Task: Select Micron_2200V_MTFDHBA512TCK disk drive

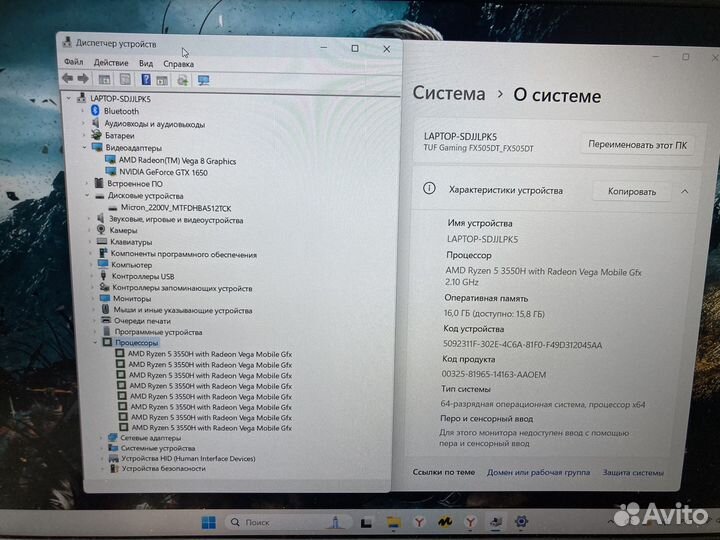Action: point(176,208)
